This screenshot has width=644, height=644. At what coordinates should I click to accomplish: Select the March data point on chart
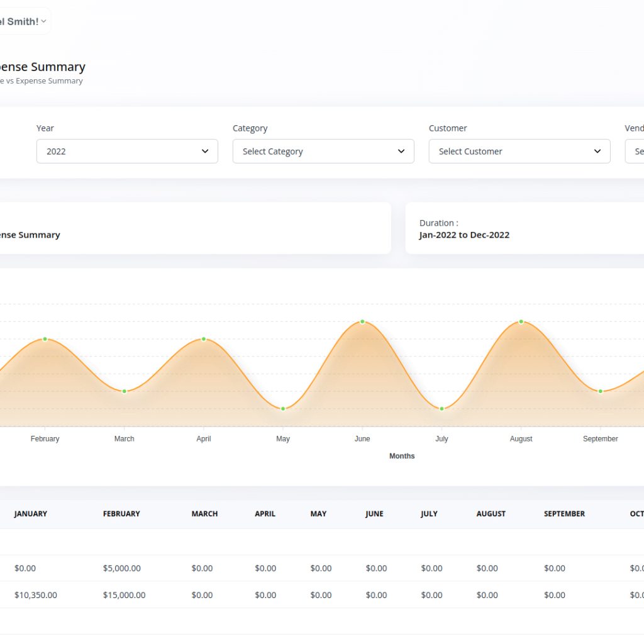125,391
